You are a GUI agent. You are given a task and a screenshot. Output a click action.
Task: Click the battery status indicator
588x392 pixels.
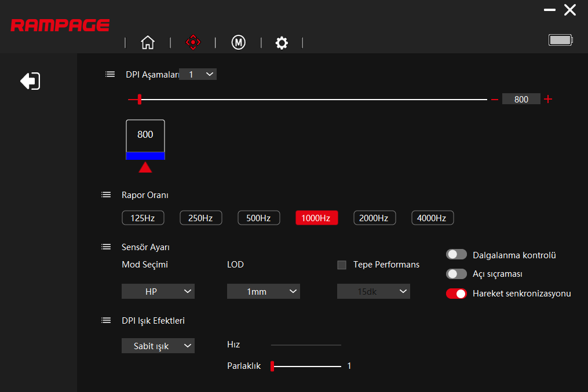click(x=561, y=40)
